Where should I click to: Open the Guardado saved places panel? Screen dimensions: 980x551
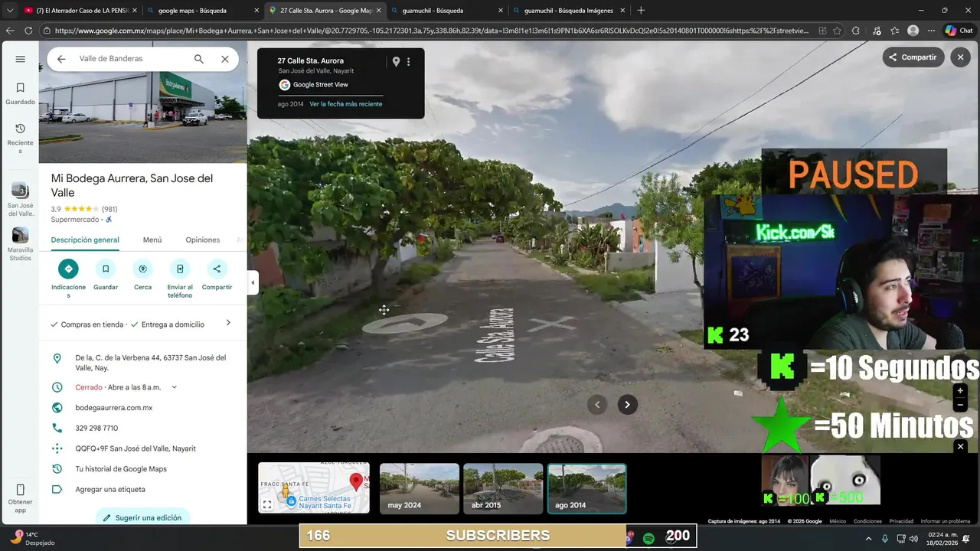point(21,93)
